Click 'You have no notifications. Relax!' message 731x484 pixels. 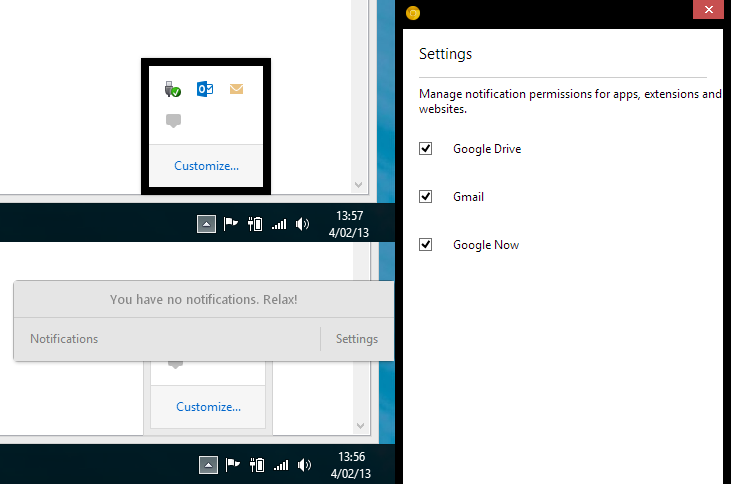[204, 299]
